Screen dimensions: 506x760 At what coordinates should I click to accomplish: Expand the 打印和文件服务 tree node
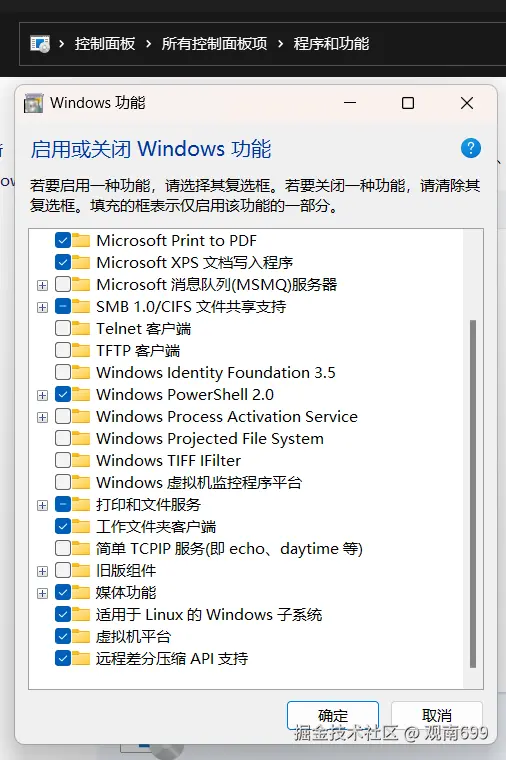[43, 505]
